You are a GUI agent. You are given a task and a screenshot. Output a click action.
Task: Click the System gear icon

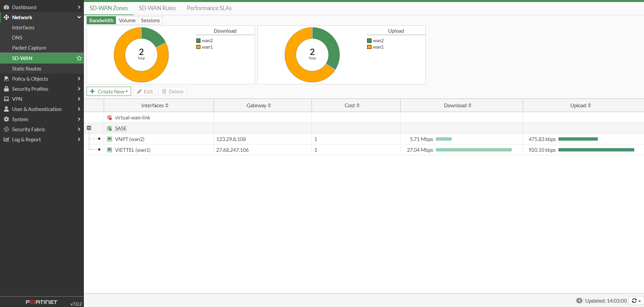pos(6,119)
